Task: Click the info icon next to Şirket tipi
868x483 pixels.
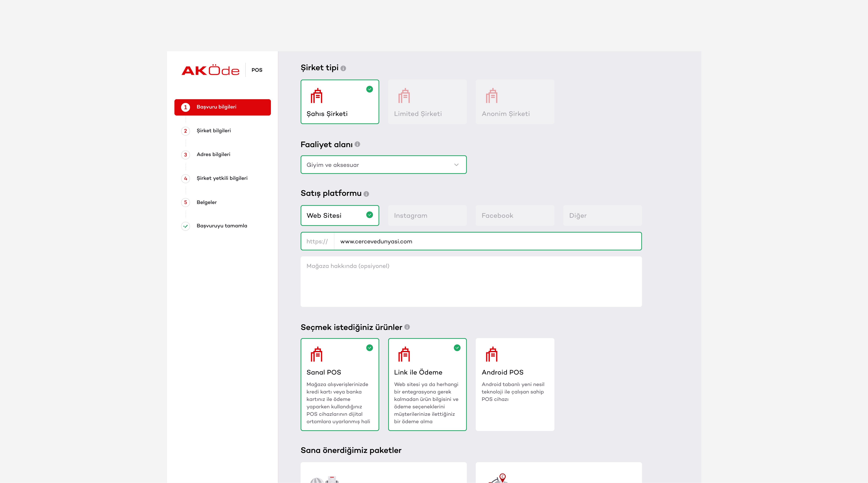Action: tap(343, 69)
